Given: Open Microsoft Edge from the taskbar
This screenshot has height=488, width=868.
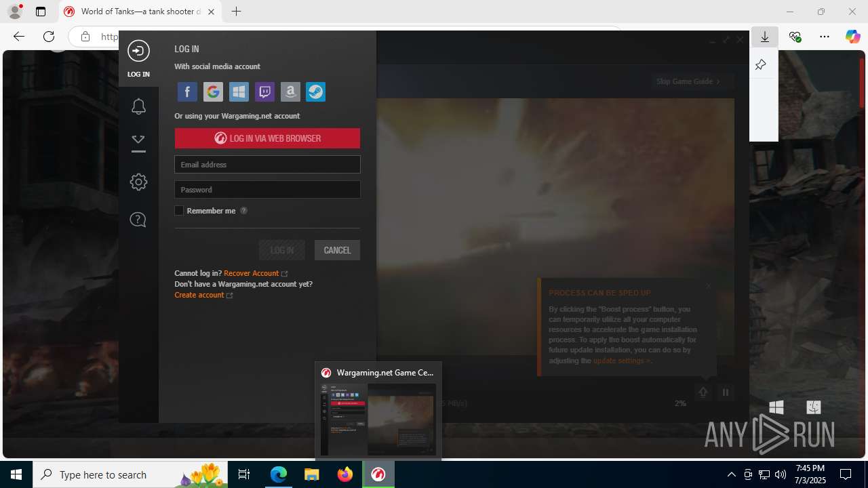Looking at the screenshot, I should [279, 474].
